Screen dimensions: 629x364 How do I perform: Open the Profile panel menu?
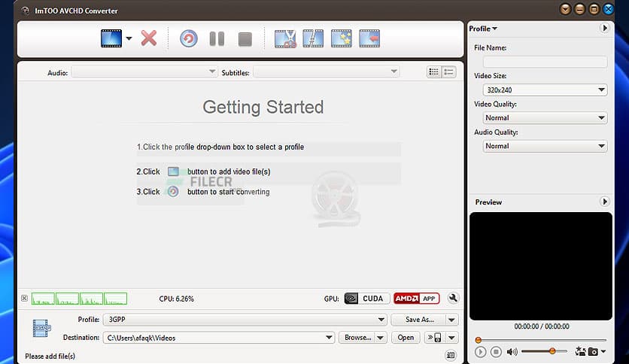click(483, 29)
